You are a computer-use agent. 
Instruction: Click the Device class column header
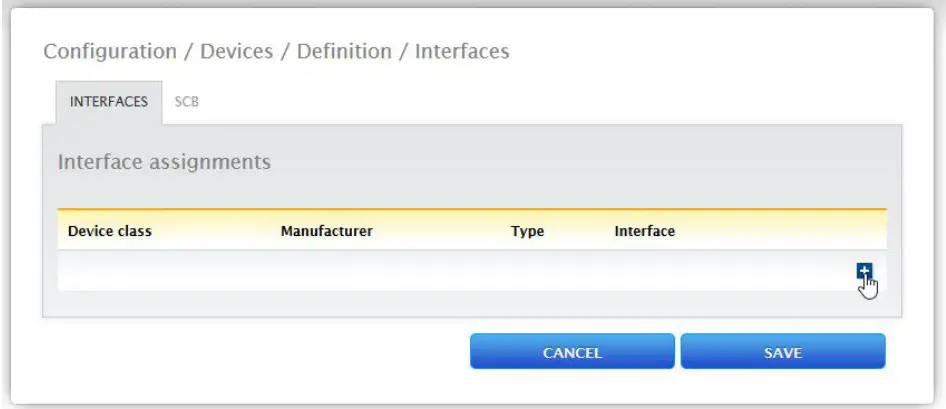click(110, 231)
